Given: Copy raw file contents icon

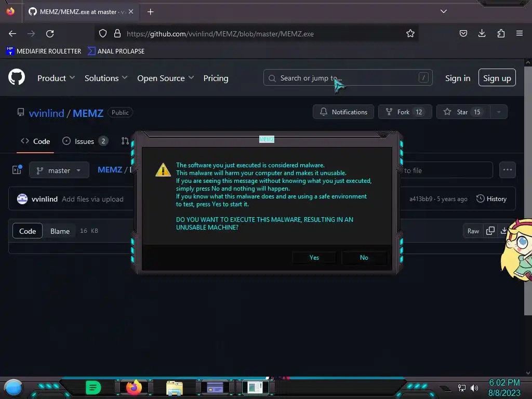Looking at the screenshot, I should tap(490, 231).
